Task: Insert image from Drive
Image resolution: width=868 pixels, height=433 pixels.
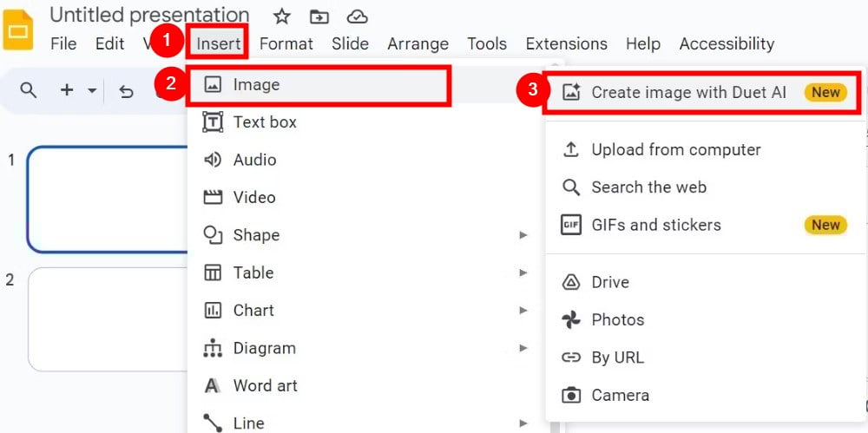Action: [x=705, y=282]
